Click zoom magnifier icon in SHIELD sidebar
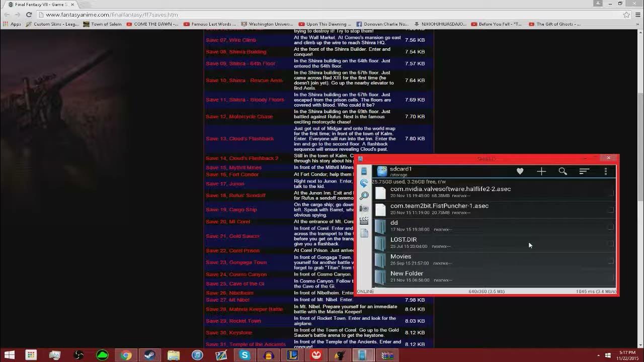Image resolution: width=644 pixels, height=362 pixels. click(x=364, y=196)
